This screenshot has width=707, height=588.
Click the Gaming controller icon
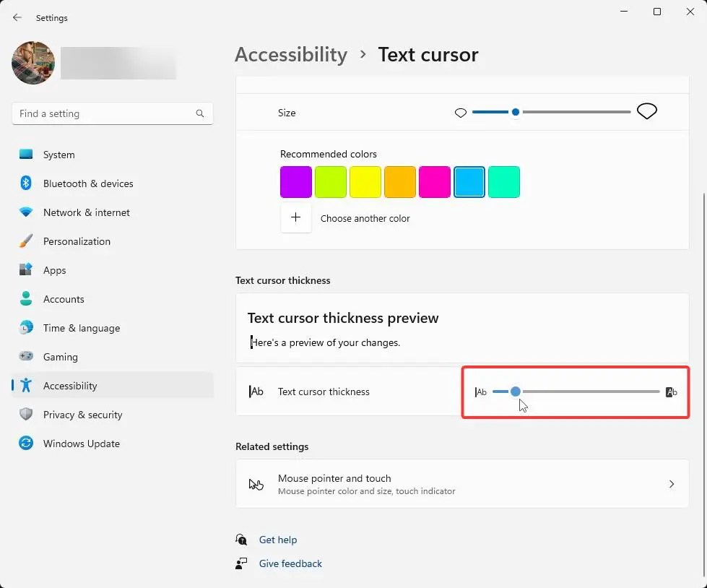tap(26, 356)
